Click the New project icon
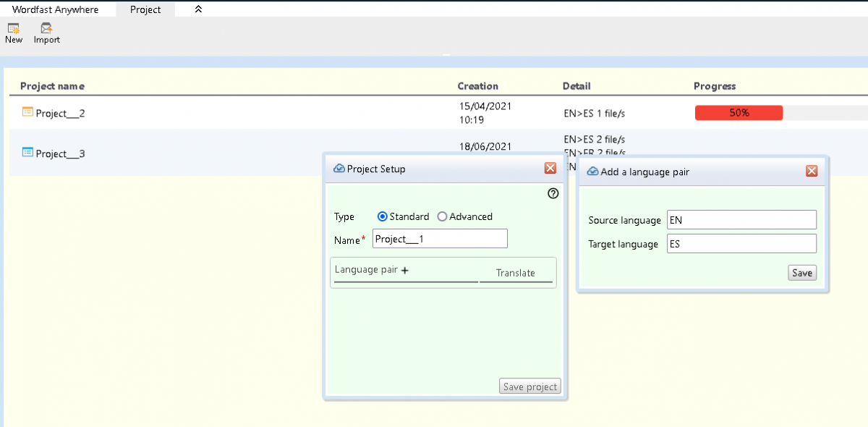This screenshot has height=427, width=868. pos(13,28)
